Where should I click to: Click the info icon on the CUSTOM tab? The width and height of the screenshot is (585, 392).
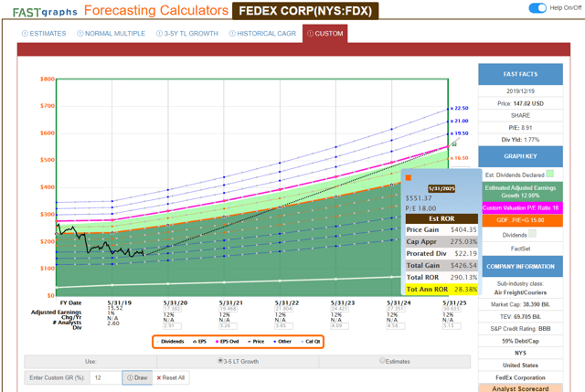310,34
